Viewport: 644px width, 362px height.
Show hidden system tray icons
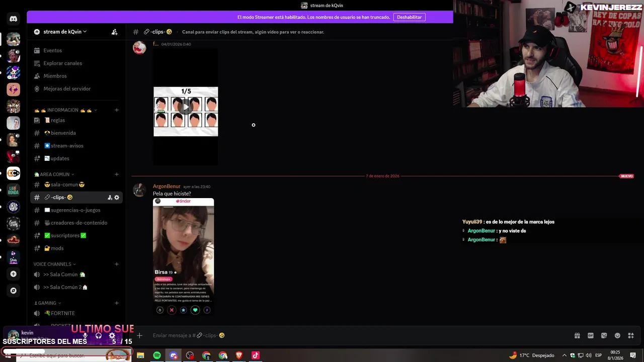click(x=564, y=355)
